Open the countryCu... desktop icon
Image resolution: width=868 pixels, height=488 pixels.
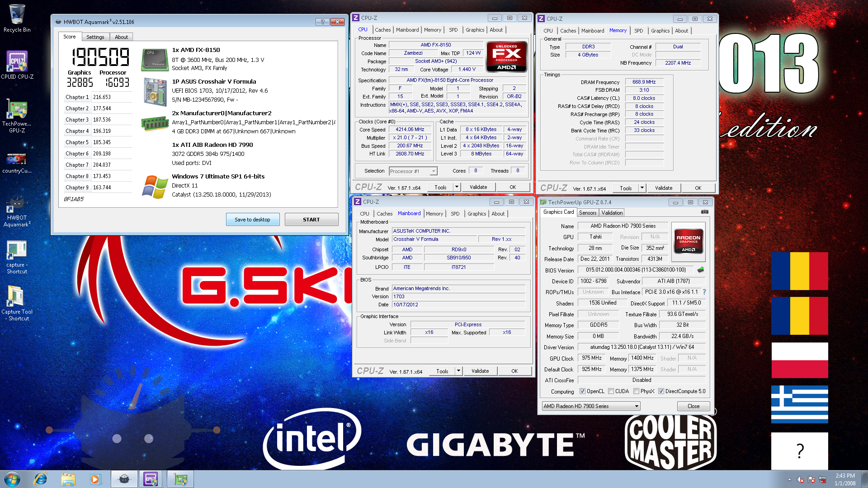(x=17, y=163)
